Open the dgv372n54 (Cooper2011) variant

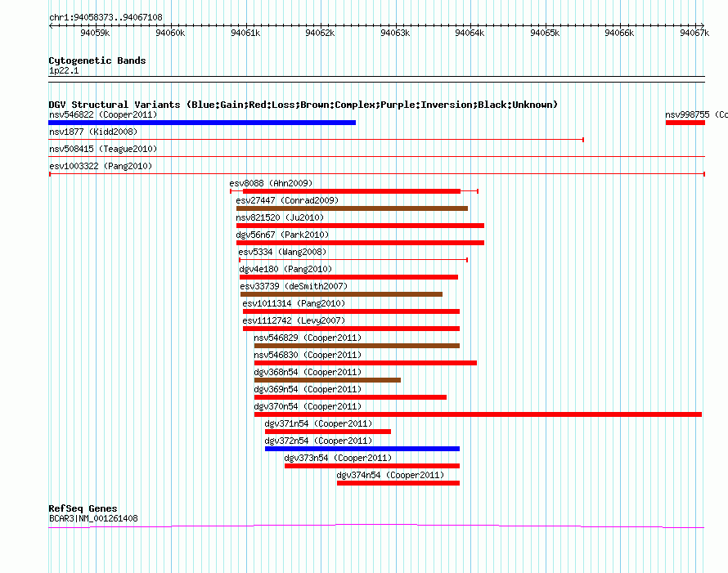(x=318, y=441)
